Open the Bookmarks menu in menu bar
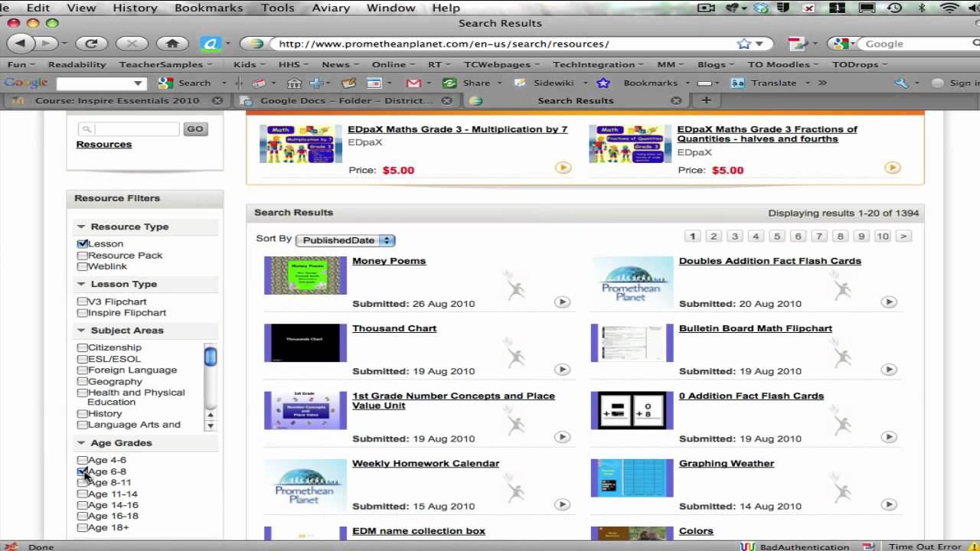The width and height of the screenshot is (980, 551). pyautogui.click(x=208, y=8)
